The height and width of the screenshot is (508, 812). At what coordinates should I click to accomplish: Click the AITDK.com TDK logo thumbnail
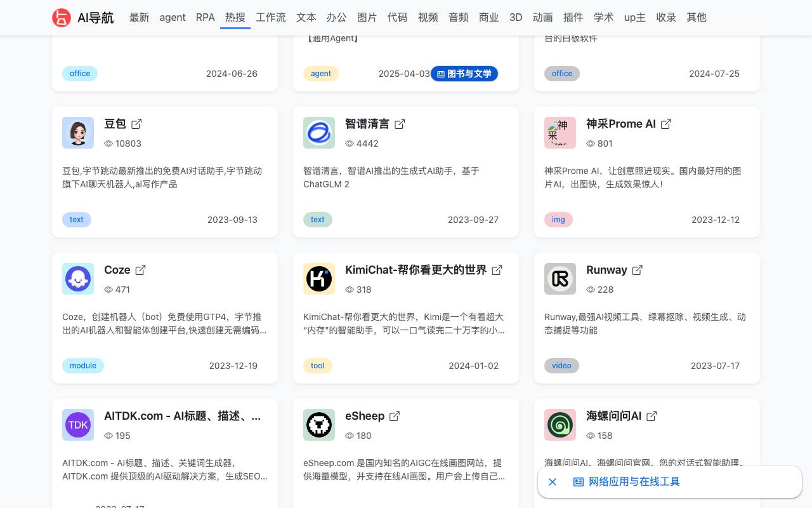[x=78, y=425]
